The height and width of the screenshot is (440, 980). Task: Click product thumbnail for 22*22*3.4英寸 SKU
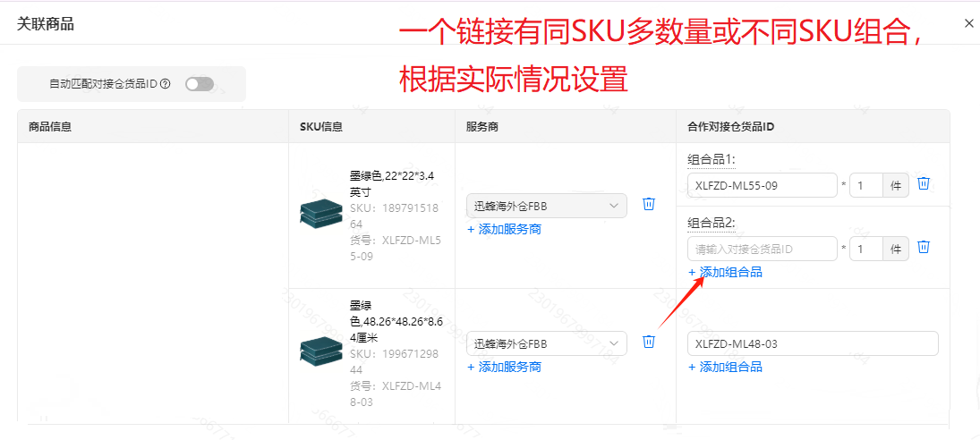click(x=321, y=214)
